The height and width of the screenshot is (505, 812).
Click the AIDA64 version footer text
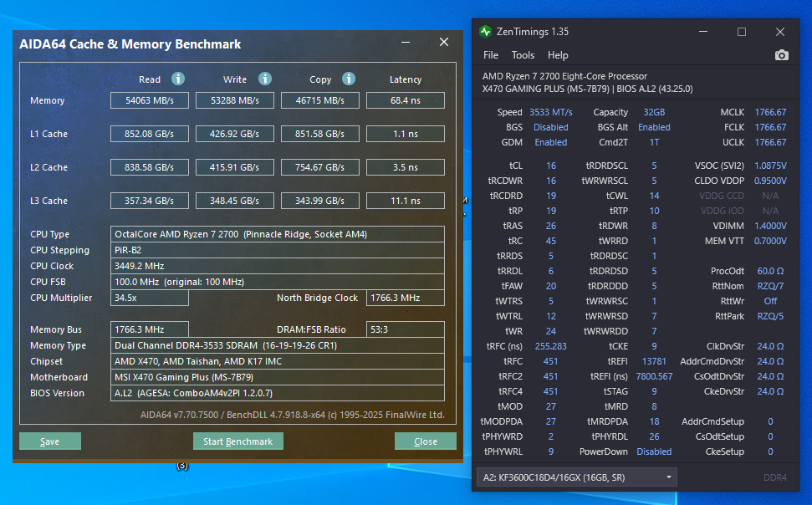pyautogui.click(x=292, y=415)
